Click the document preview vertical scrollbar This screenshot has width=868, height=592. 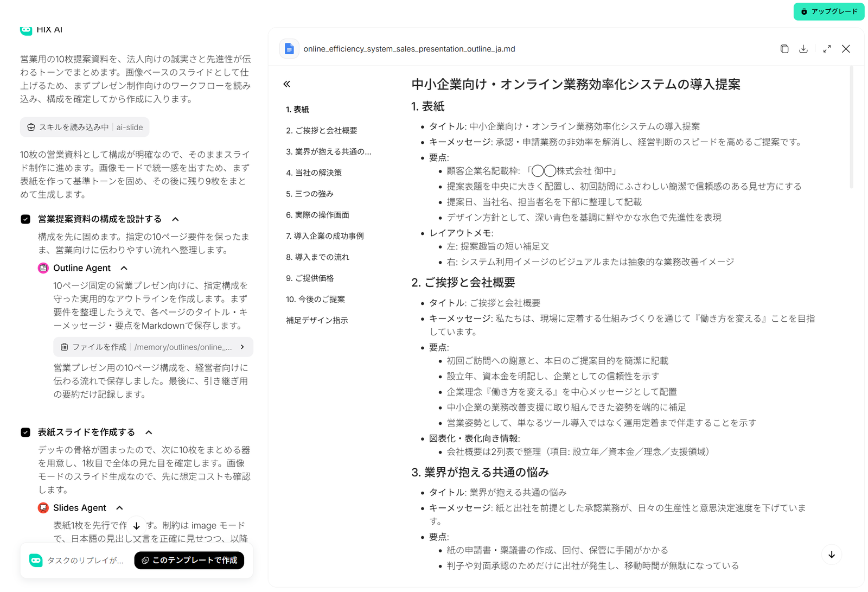(x=851, y=128)
